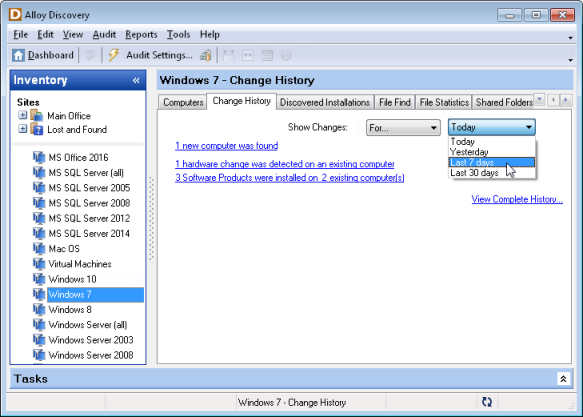Switch to the Shared Folders tab

coord(504,102)
